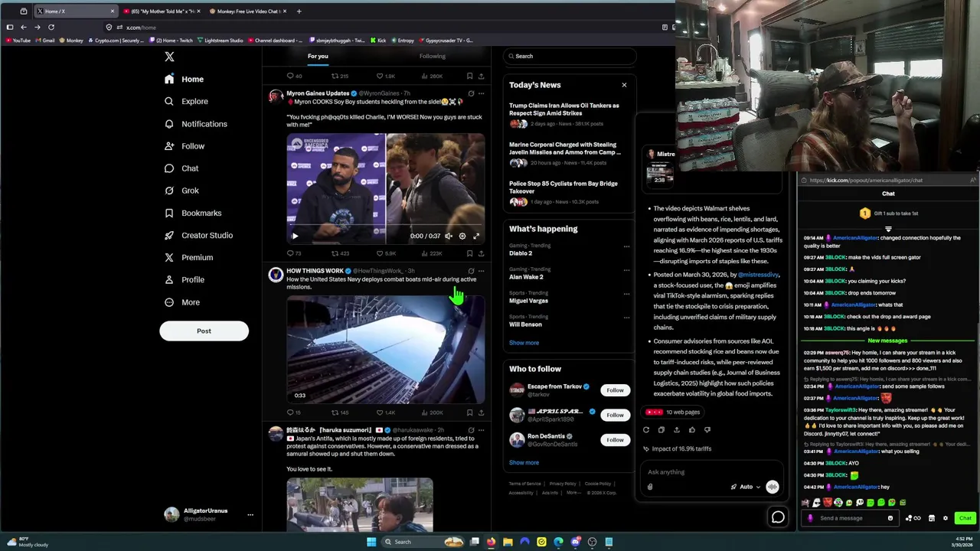
Task: Switch to the For you tab
Action: click(x=318, y=56)
